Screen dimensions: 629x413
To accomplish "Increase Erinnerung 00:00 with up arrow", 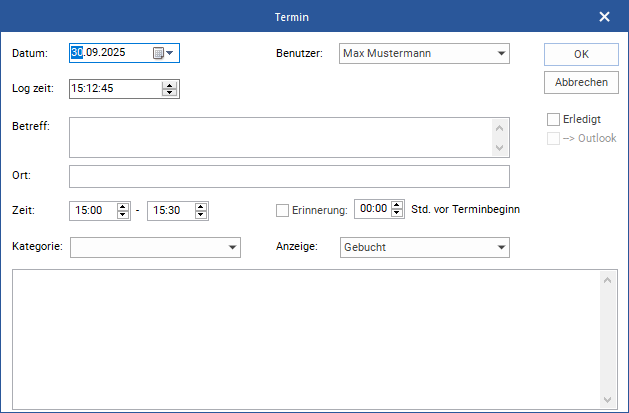I will pos(397,205).
